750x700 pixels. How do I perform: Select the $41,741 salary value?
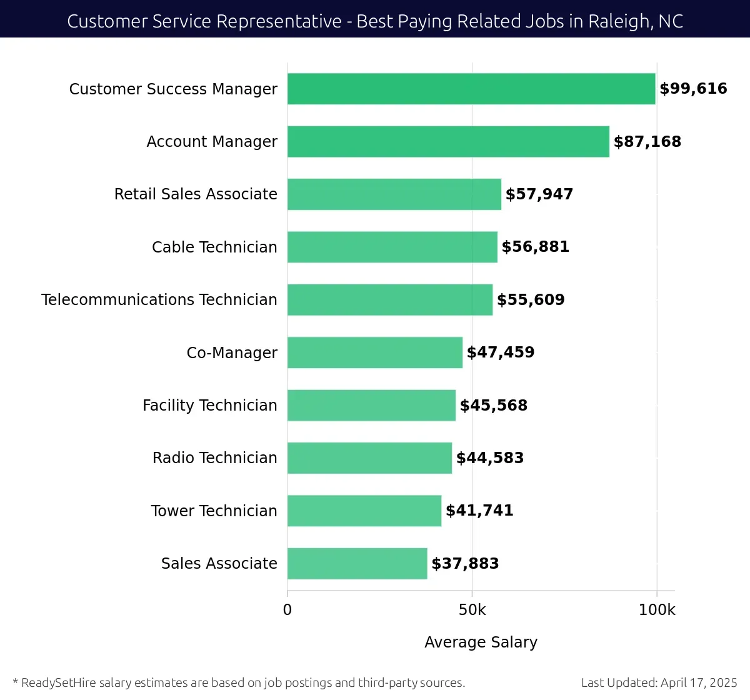pyautogui.click(x=479, y=511)
